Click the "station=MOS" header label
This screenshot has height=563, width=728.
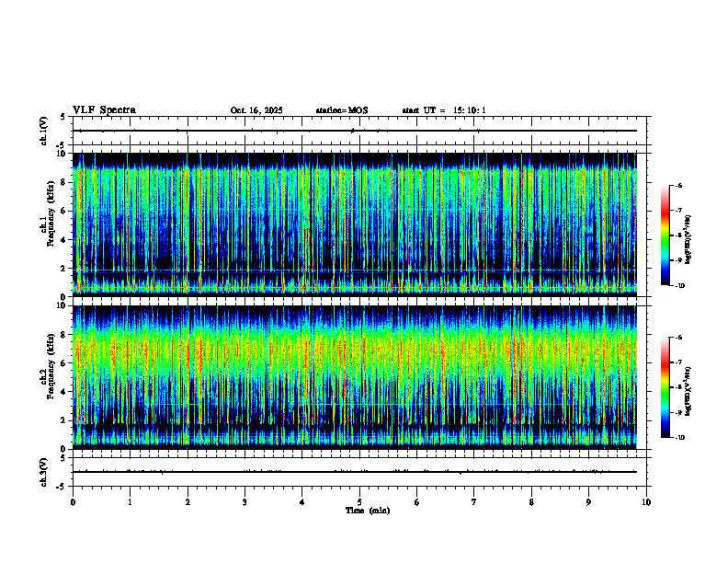342,110
